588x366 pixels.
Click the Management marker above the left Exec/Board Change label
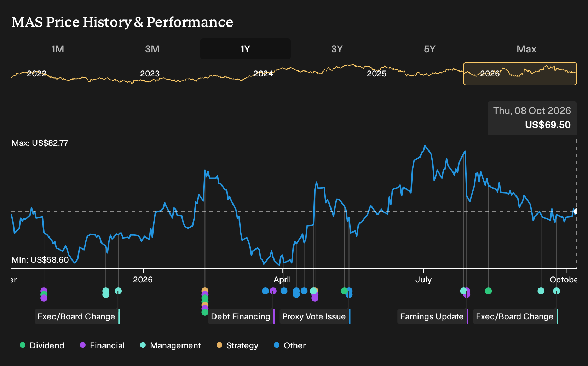(118, 291)
